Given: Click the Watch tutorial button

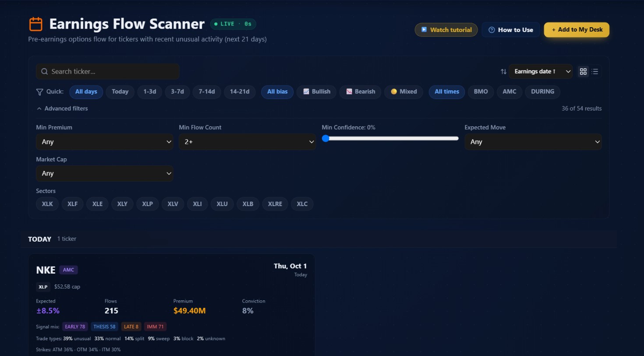Looking at the screenshot, I should 446,30.
